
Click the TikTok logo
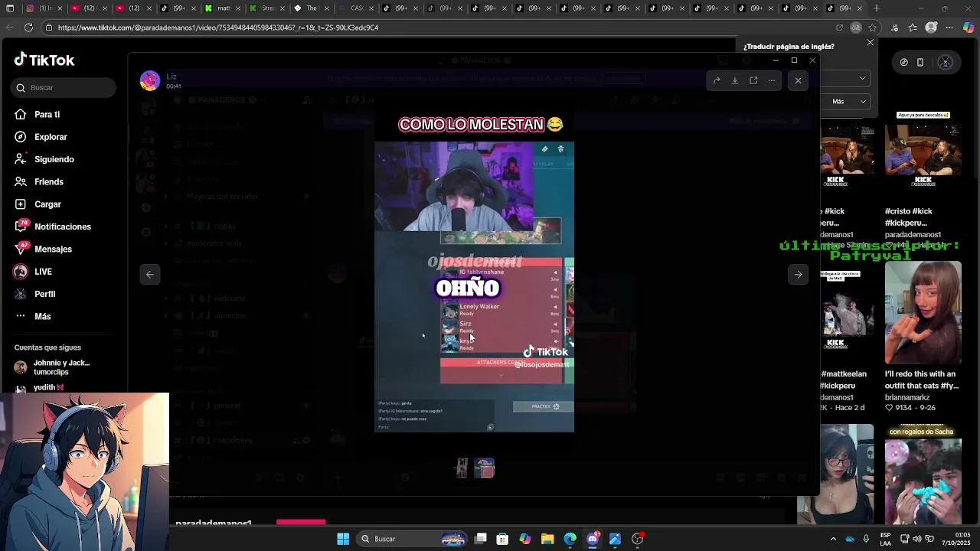pyautogui.click(x=44, y=60)
